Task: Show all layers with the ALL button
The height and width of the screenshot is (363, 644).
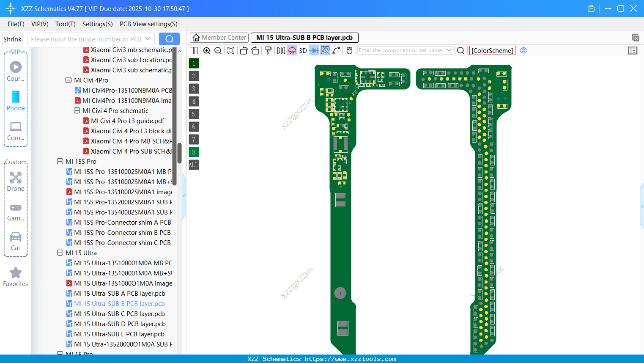Action: coord(193,165)
